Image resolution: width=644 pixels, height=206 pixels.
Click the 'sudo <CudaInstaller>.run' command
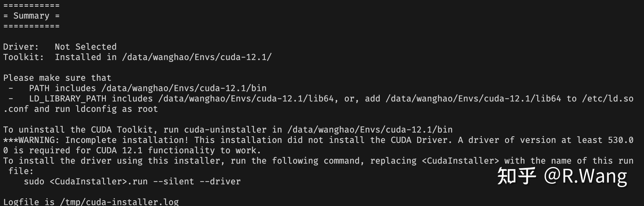(x=86, y=182)
